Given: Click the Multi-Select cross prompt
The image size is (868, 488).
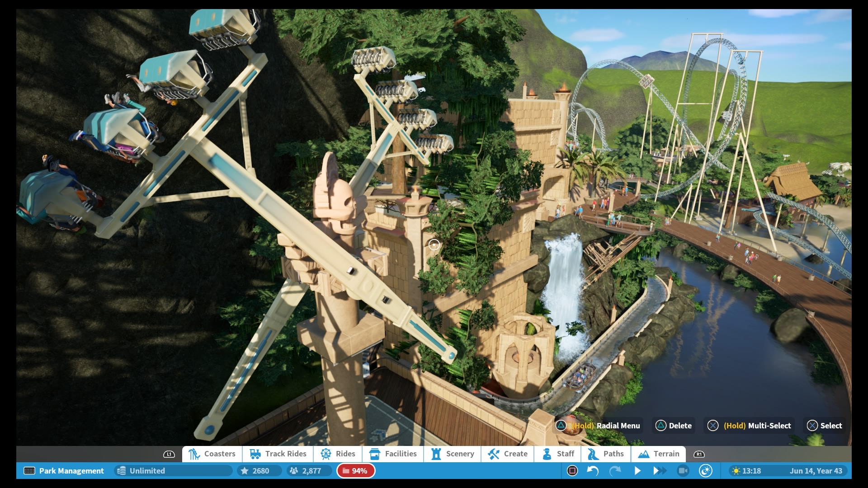Looking at the screenshot, I should pyautogui.click(x=749, y=426).
